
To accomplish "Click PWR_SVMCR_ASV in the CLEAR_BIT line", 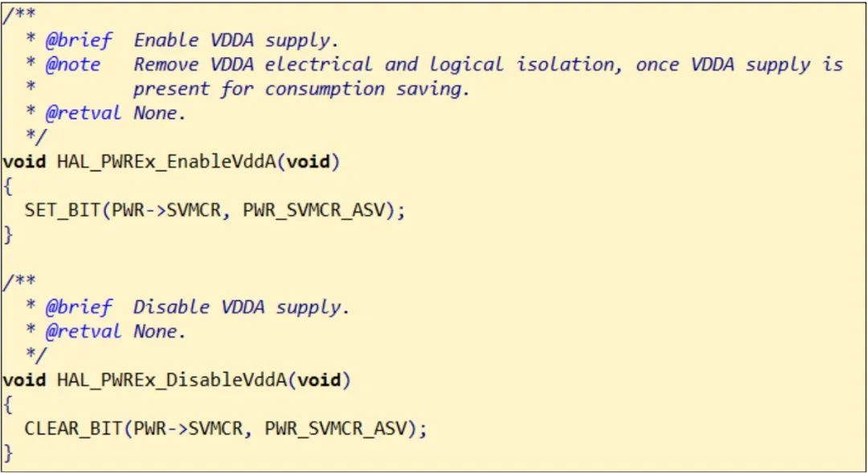I will click(336, 430).
